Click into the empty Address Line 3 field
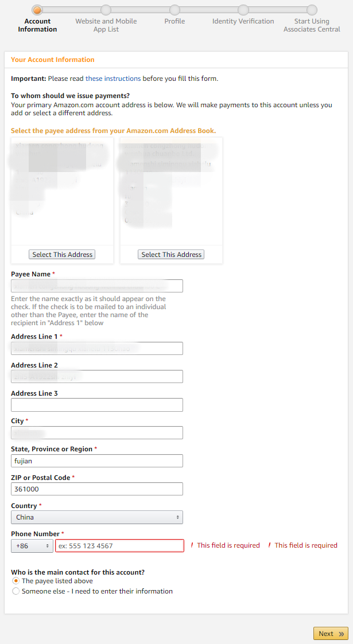This screenshot has width=353, height=644. [x=97, y=405]
